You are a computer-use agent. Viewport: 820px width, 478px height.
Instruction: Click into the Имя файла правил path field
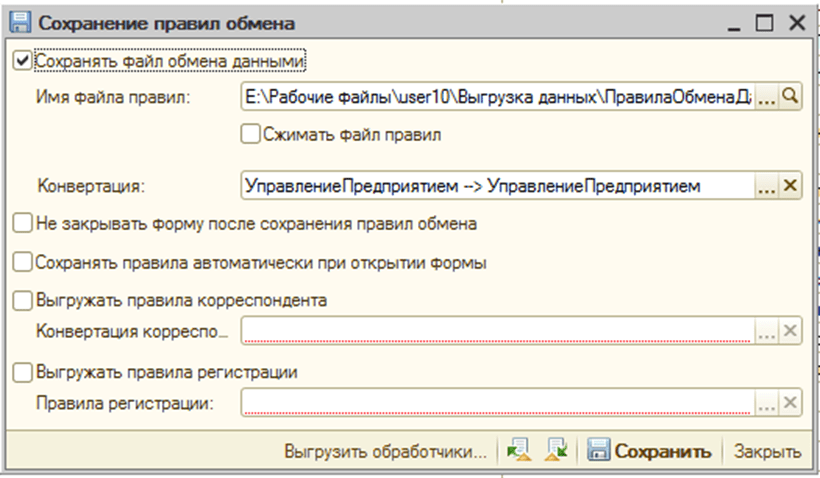coord(497,97)
